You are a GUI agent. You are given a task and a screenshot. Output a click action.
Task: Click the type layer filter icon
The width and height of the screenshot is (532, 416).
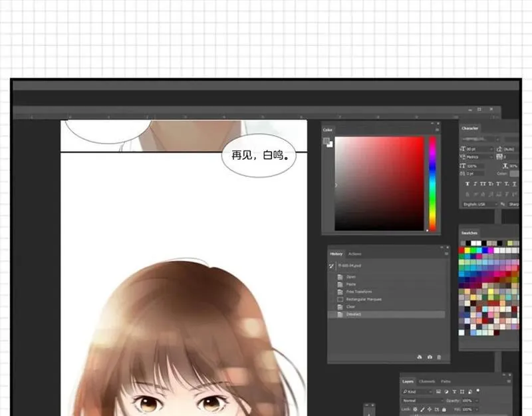point(454,391)
